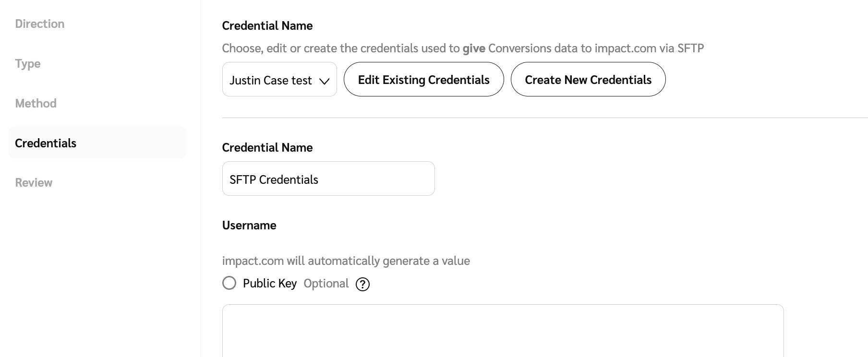Open the Method step in sidebar
Screen dimensions: 868x357
[36, 104]
